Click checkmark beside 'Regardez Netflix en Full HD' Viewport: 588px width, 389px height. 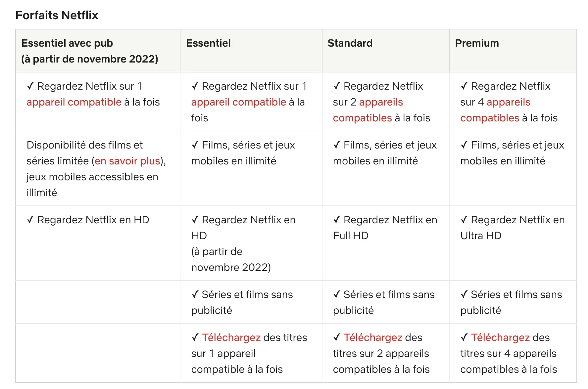(337, 220)
